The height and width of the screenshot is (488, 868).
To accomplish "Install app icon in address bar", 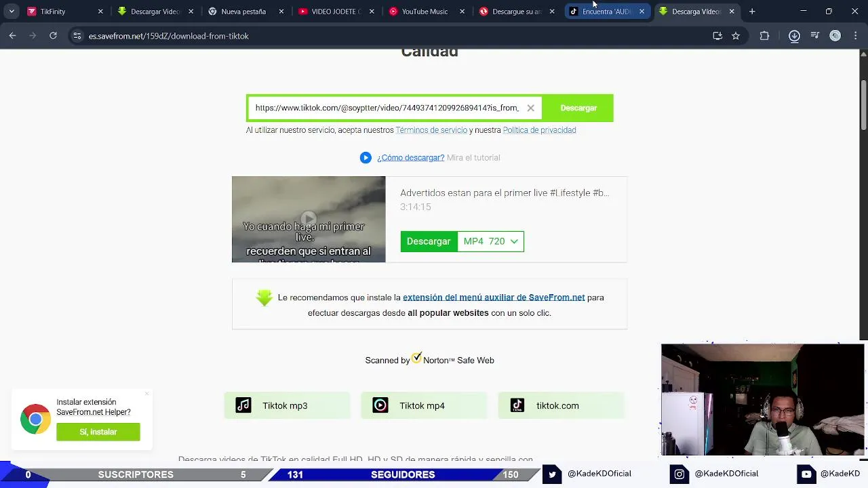I will point(717,36).
